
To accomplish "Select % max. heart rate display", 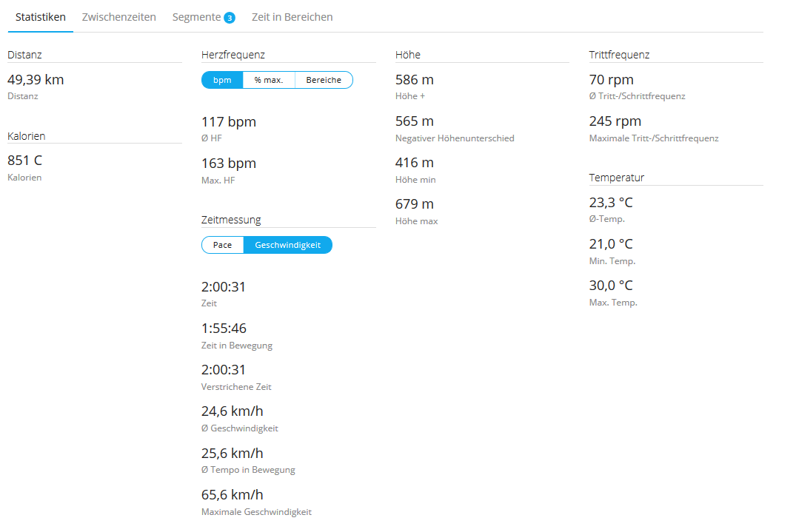I will coord(269,80).
